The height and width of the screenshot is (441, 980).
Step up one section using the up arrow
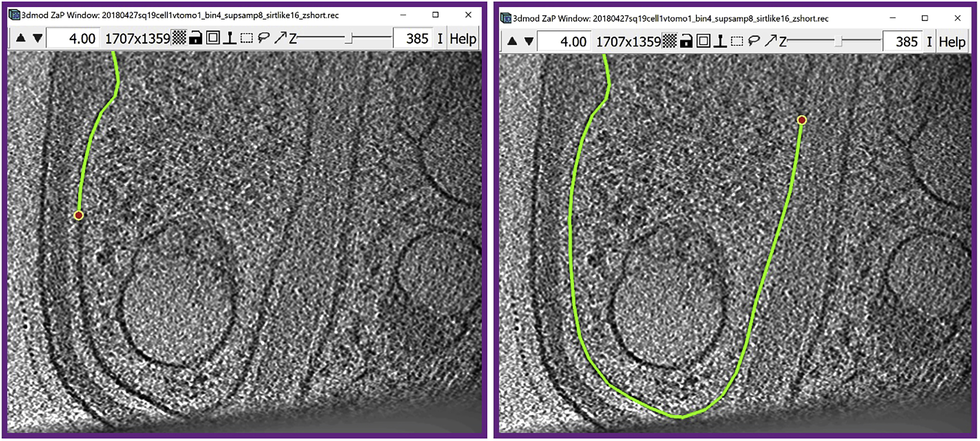21,38
